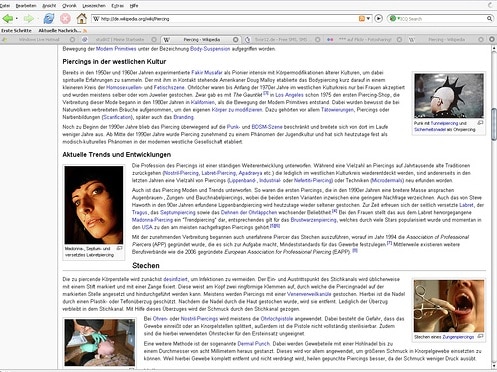
Task: Click the magnifier icon in the search box
Action: click(x=489, y=19)
